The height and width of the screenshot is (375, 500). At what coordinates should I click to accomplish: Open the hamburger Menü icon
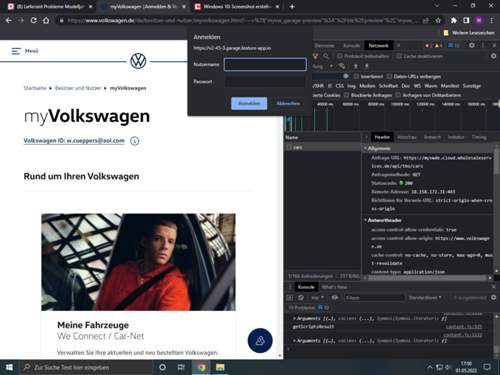[x=16, y=51]
